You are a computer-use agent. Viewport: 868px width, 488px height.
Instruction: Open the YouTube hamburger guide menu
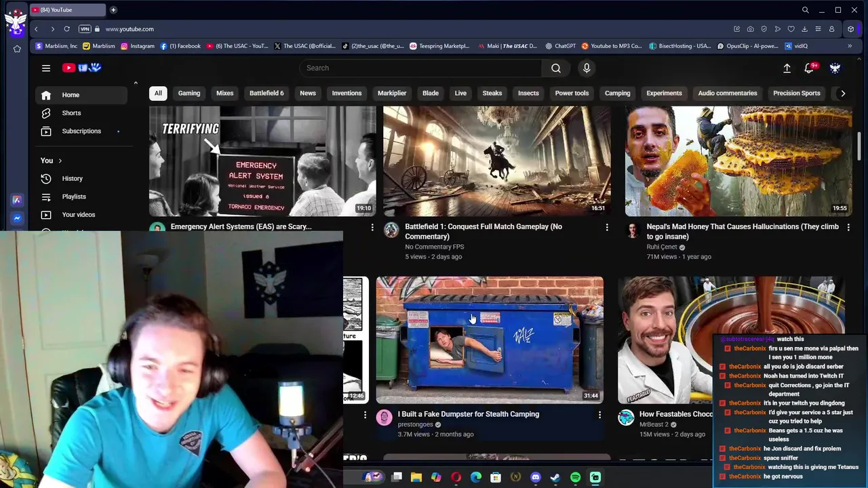[x=46, y=68]
